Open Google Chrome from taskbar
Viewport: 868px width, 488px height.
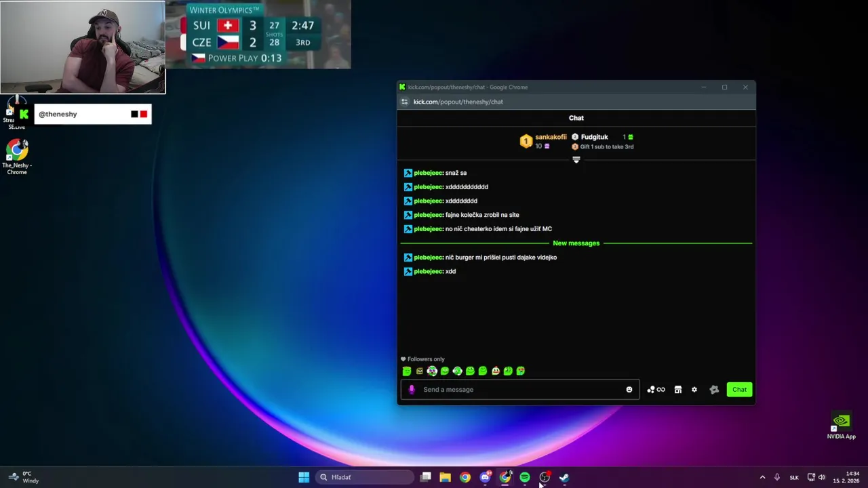465,477
